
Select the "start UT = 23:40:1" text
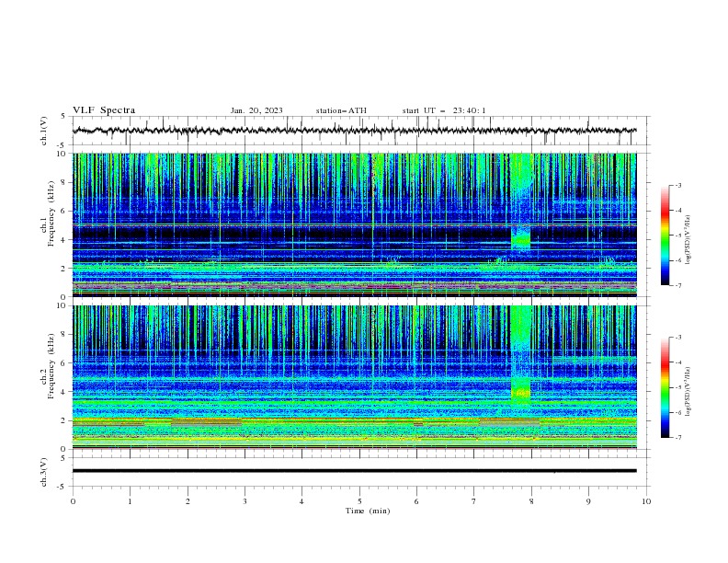click(x=443, y=110)
